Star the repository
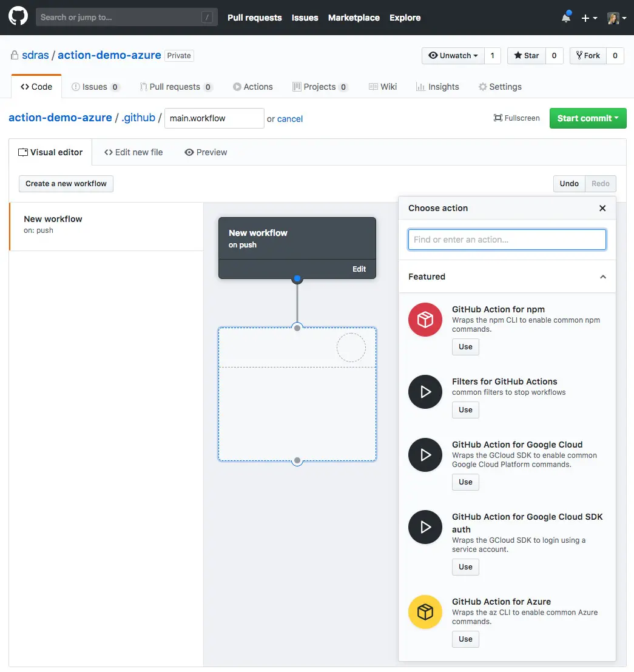The height and width of the screenshot is (672, 634). [527, 55]
